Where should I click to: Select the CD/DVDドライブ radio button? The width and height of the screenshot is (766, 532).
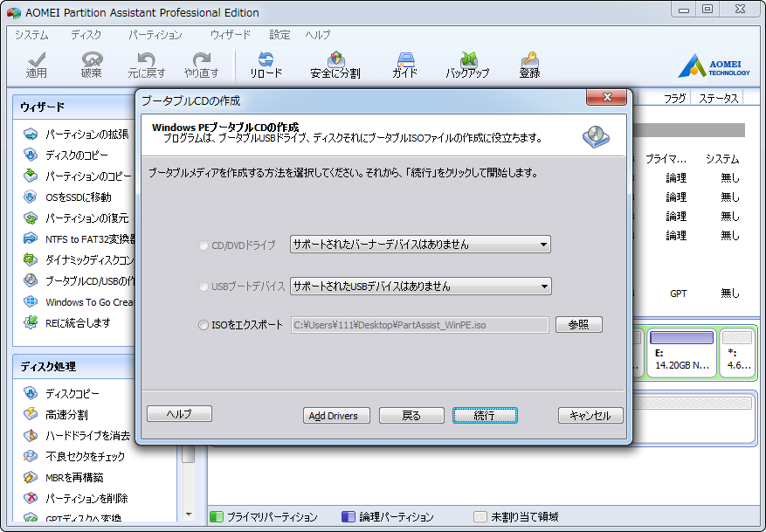click(x=204, y=245)
